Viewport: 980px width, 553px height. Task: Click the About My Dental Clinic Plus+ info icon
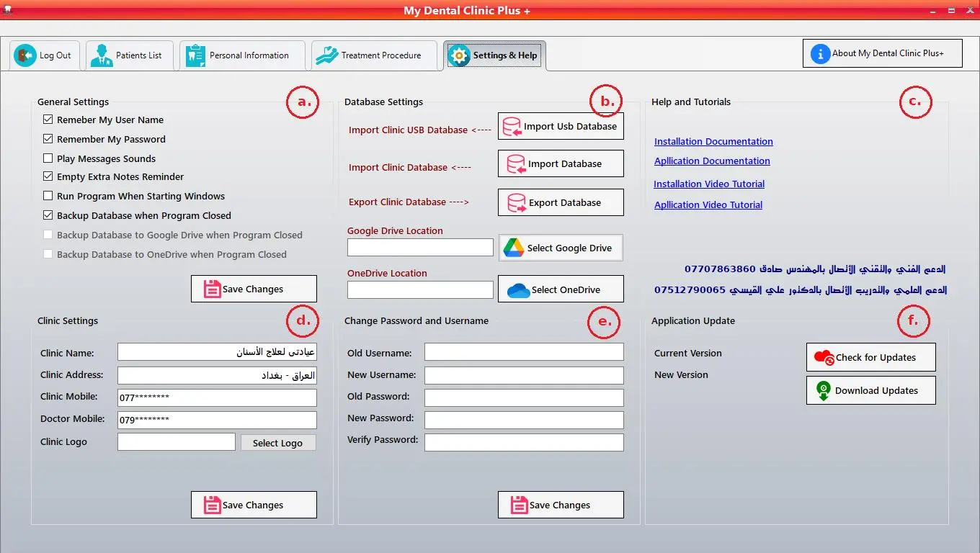pyautogui.click(x=820, y=53)
